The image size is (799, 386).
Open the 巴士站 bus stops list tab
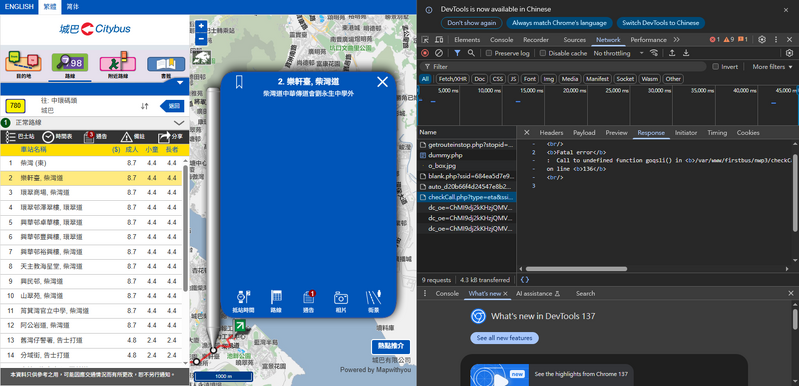coord(20,136)
